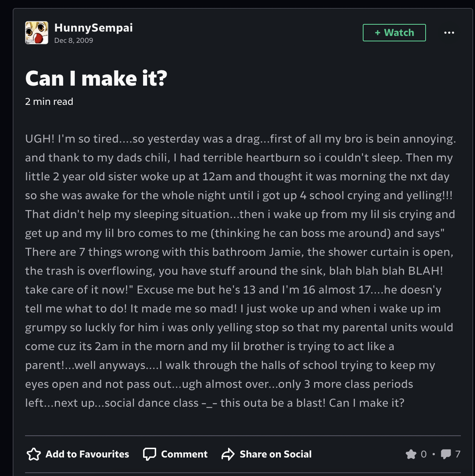Click the final line Can I make it?
Viewport: 475px width, 476px height.
click(x=366, y=403)
